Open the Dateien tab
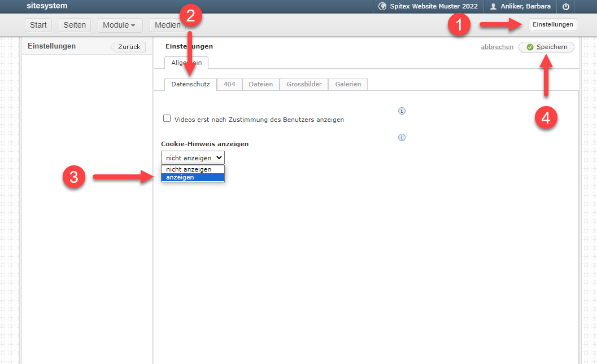This screenshot has height=364, width=597. [261, 84]
